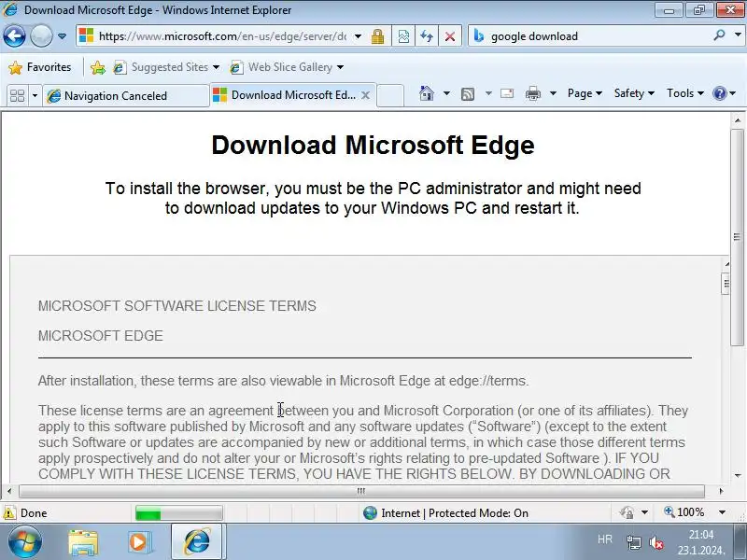This screenshot has height=560, width=747.
Task: Open Windows Media Player from taskbar
Action: 139,542
